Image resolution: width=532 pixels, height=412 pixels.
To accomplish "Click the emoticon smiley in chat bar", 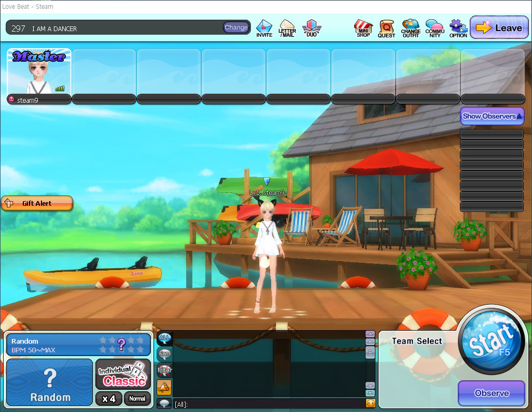I will point(370,403).
